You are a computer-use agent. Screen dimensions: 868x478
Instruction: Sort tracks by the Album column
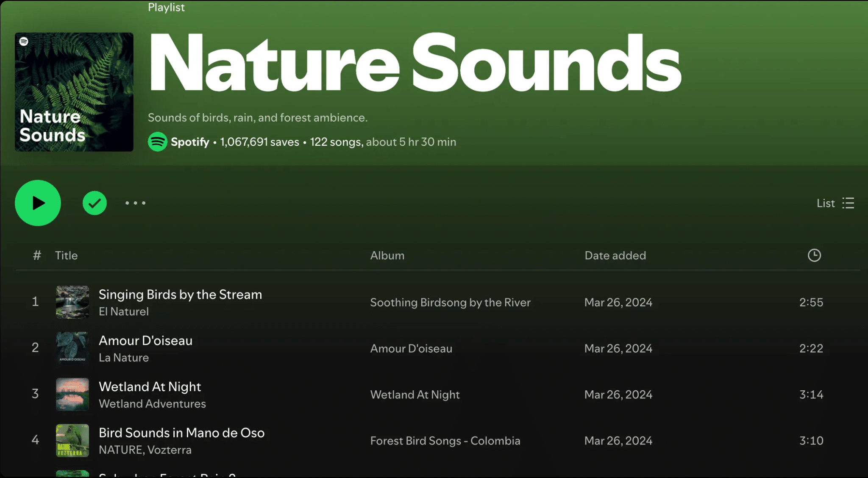click(387, 255)
